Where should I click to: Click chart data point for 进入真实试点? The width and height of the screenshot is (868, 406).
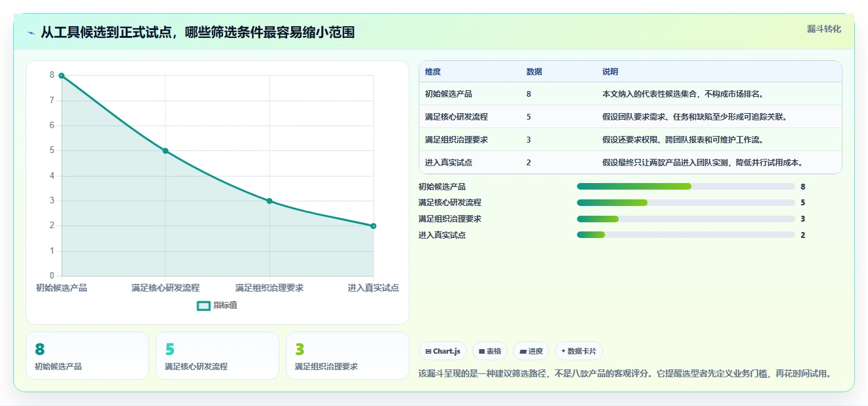[373, 226]
